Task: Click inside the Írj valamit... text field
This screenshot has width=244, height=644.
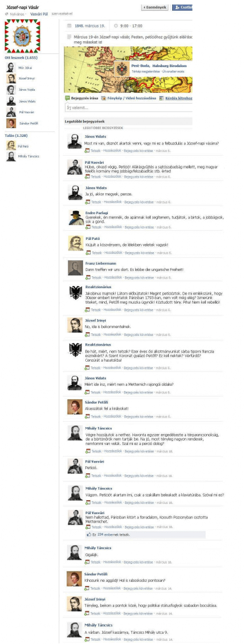Action: [128, 108]
